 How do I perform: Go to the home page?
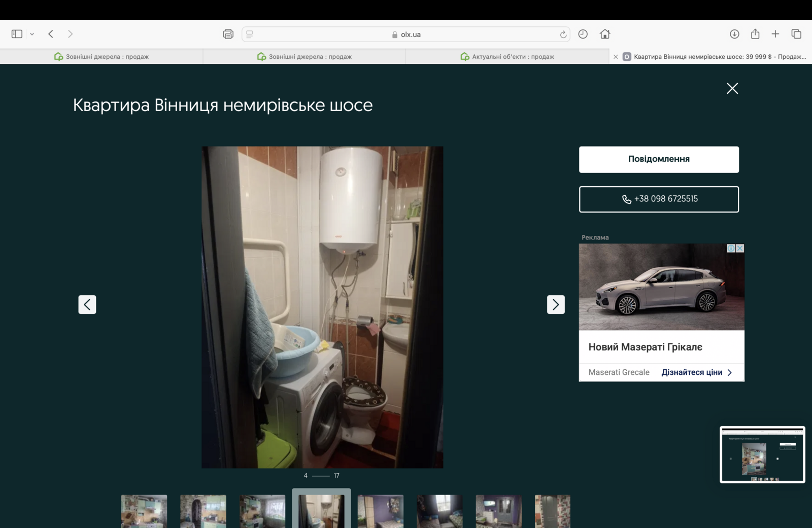604,34
